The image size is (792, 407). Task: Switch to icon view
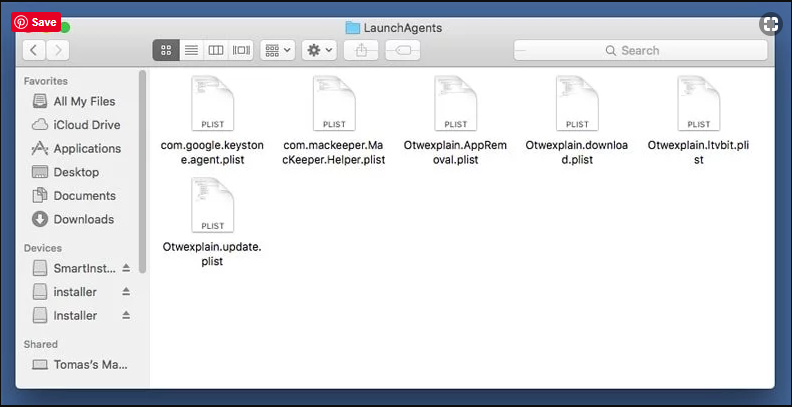(166, 50)
